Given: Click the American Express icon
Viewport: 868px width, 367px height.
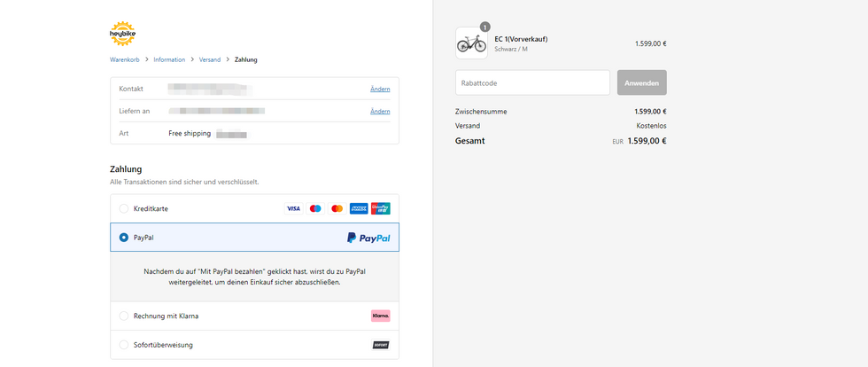Looking at the screenshot, I should pyautogui.click(x=359, y=208).
